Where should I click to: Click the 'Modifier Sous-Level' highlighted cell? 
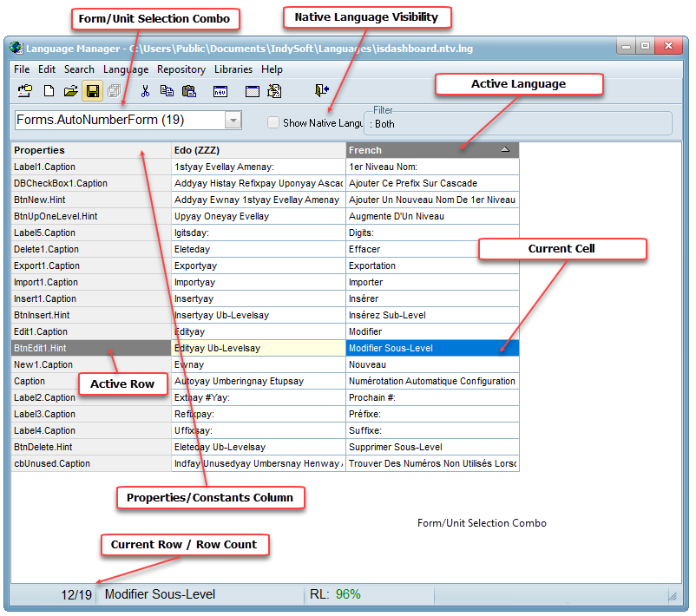point(431,349)
